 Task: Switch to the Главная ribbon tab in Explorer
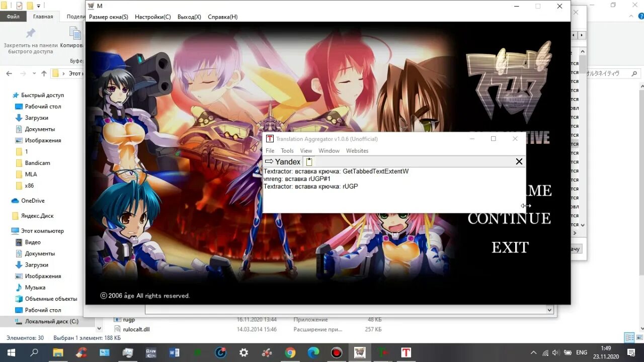pos(43,17)
